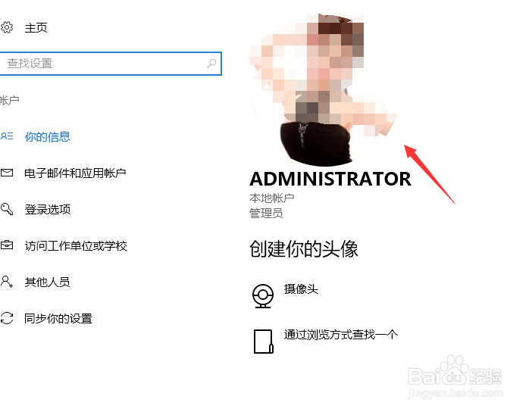Select 你的信息 in the sidebar
Image resolution: width=532 pixels, height=412 pixels.
[x=48, y=136]
